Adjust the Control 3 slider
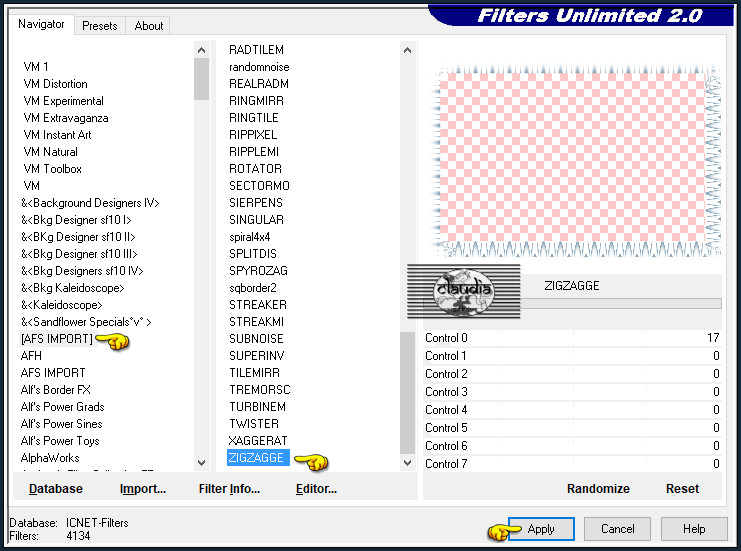741x551 pixels. [572, 392]
